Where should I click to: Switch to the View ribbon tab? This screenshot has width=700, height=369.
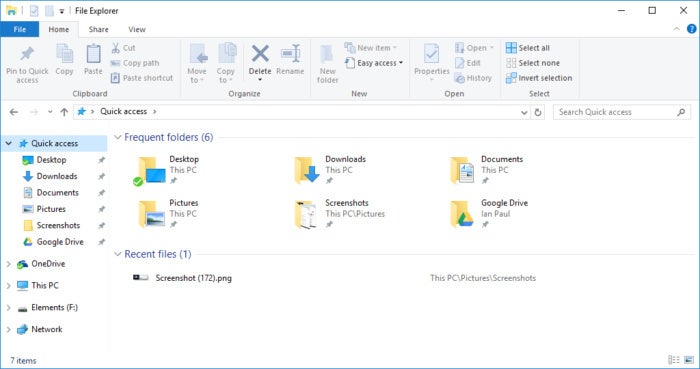tap(137, 29)
